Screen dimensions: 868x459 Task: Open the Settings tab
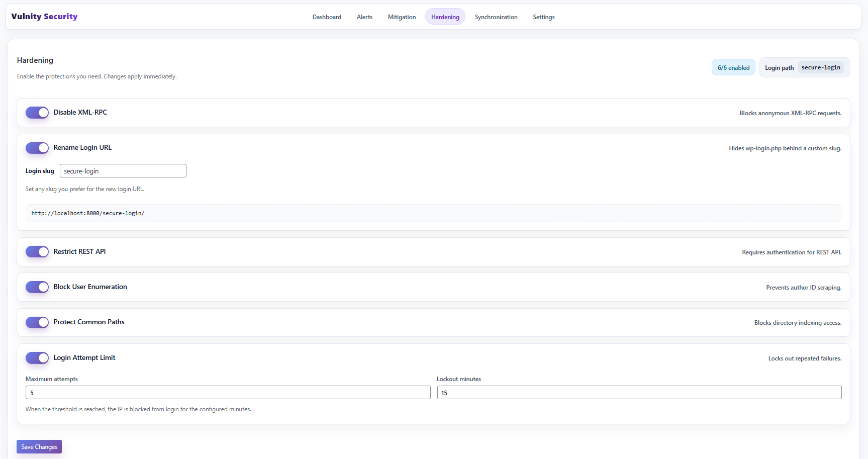click(x=544, y=17)
